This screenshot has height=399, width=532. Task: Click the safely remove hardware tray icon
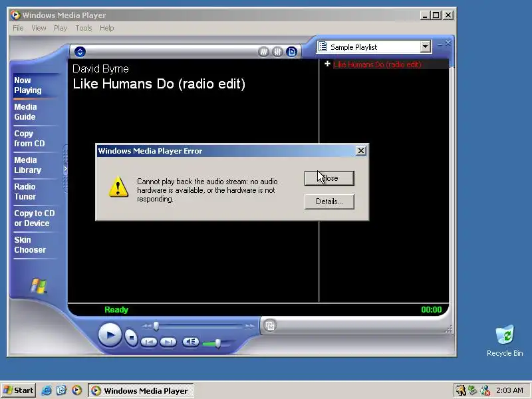pos(473,390)
